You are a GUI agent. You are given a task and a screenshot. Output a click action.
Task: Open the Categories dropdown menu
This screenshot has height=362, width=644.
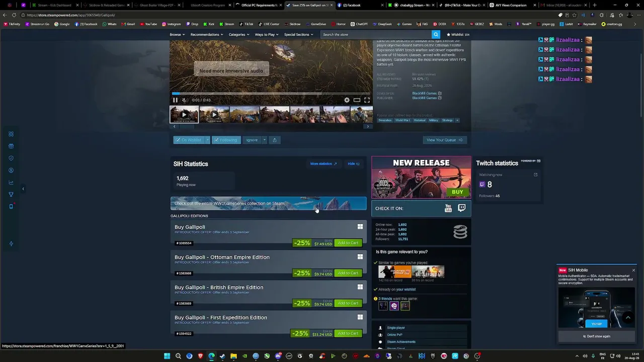click(239, 35)
